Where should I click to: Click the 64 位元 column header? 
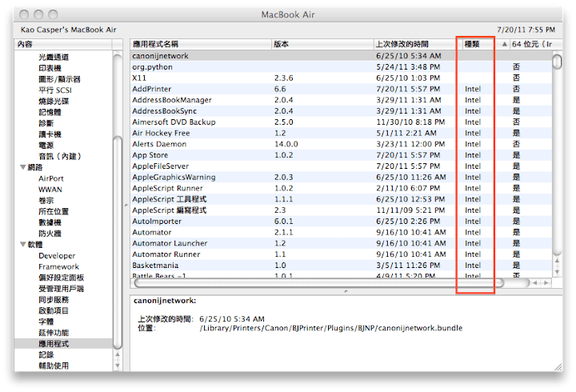click(536, 44)
